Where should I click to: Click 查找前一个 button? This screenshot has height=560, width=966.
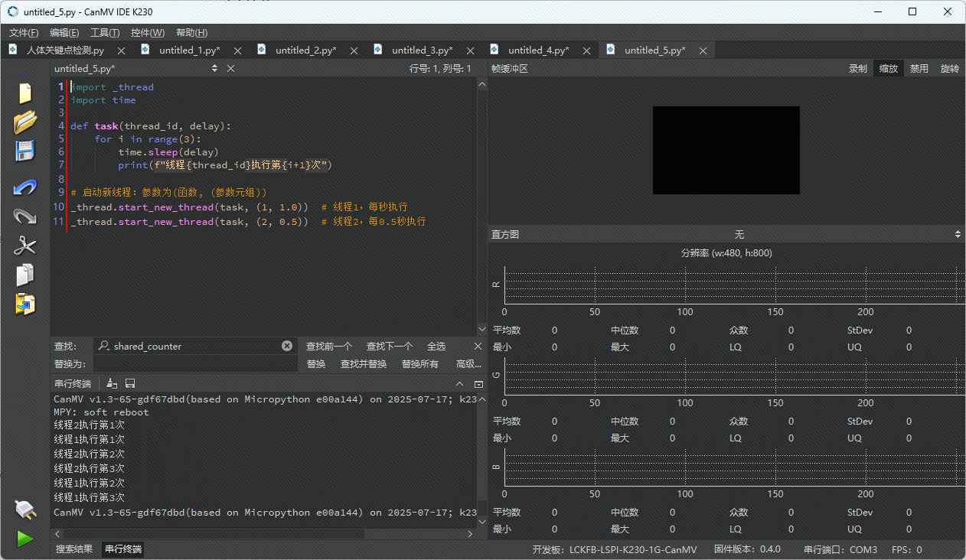coord(329,347)
